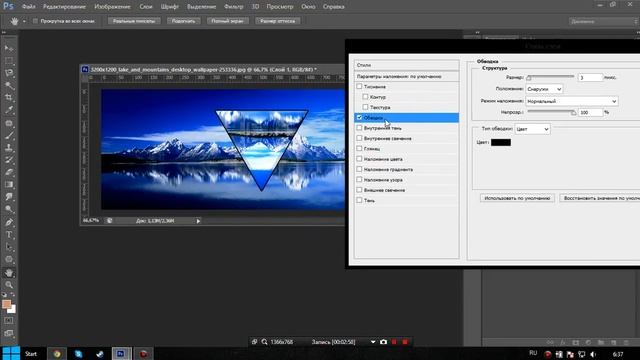Click Использовать по умолчанию button
The image size is (640, 360).
517,198
